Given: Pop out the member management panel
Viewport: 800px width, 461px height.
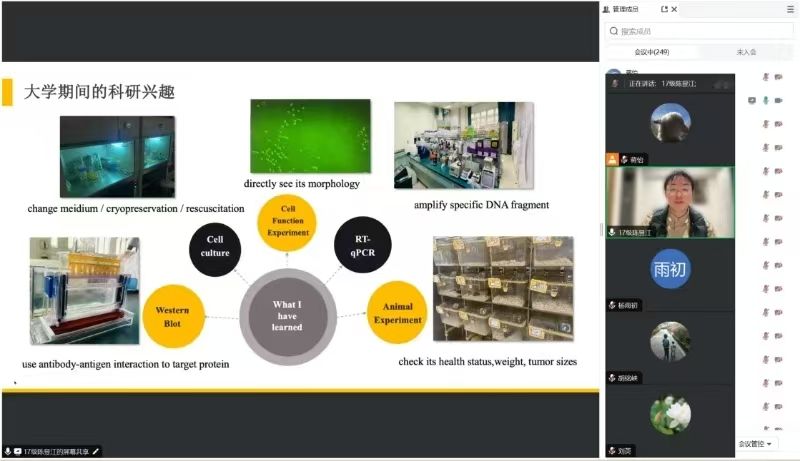Looking at the screenshot, I should pyautogui.click(x=664, y=9).
